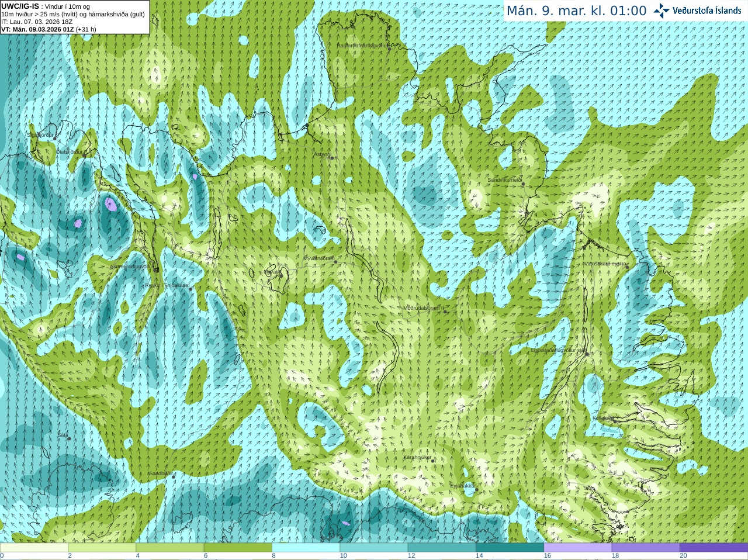Select the Möðrudalsöræfi II station label
The image size is (748, 560).
424,307
